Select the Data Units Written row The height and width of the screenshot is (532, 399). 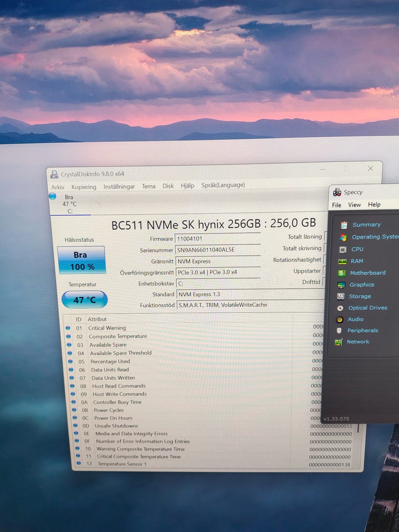point(195,378)
